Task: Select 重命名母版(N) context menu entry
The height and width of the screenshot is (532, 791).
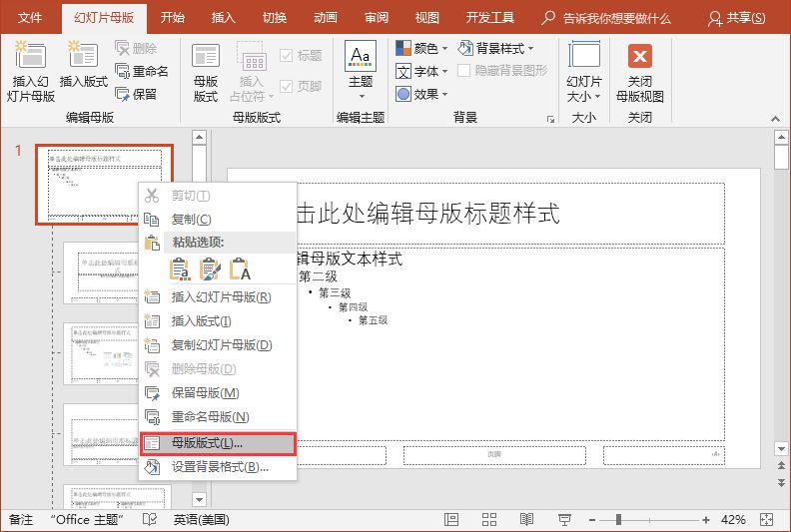Action: [218, 417]
